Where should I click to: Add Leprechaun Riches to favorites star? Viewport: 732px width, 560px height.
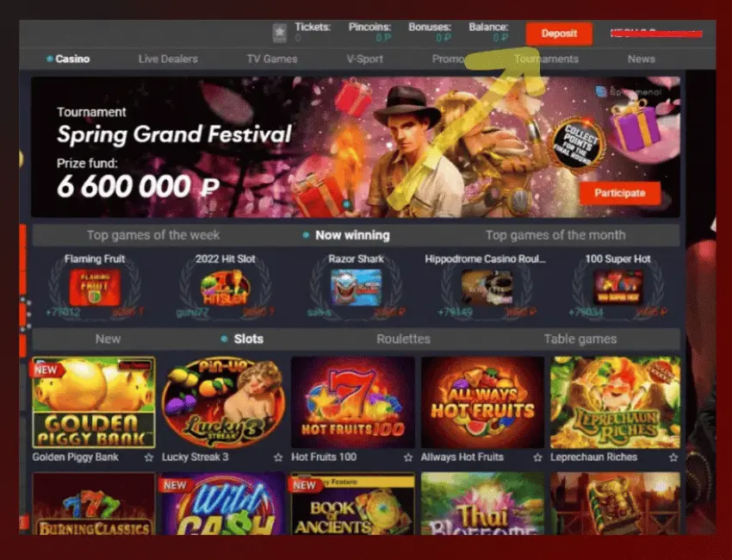point(673,457)
